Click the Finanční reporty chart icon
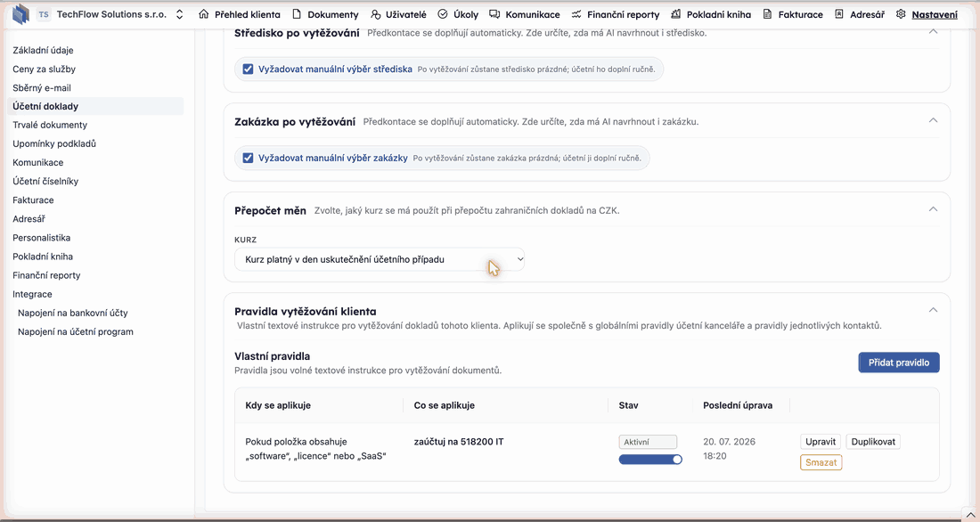The height and width of the screenshot is (522, 980). pos(576,14)
